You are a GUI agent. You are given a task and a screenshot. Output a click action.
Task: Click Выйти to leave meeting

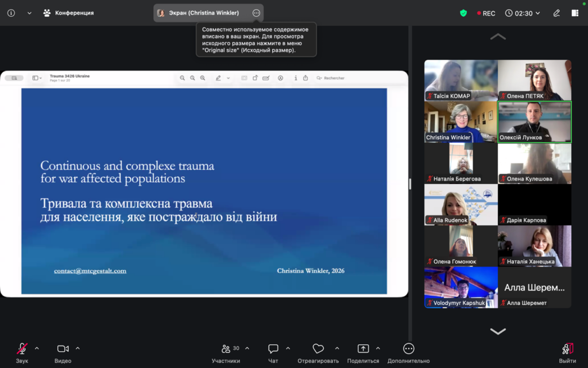[x=567, y=349]
